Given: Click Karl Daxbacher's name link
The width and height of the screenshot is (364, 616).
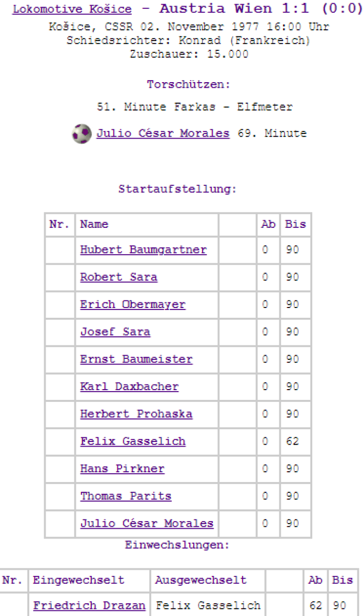Looking at the screenshot, I should coord(129,387).
